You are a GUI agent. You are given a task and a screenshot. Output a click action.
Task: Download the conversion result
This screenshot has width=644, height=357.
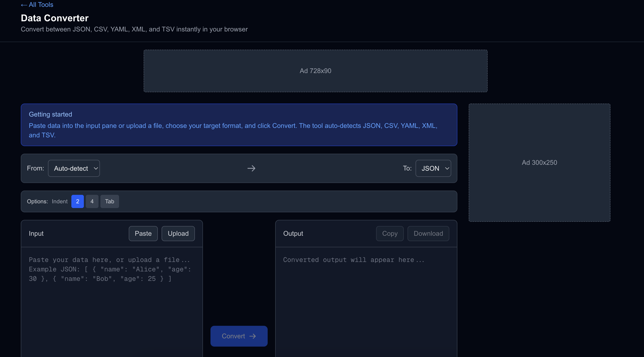428,233
